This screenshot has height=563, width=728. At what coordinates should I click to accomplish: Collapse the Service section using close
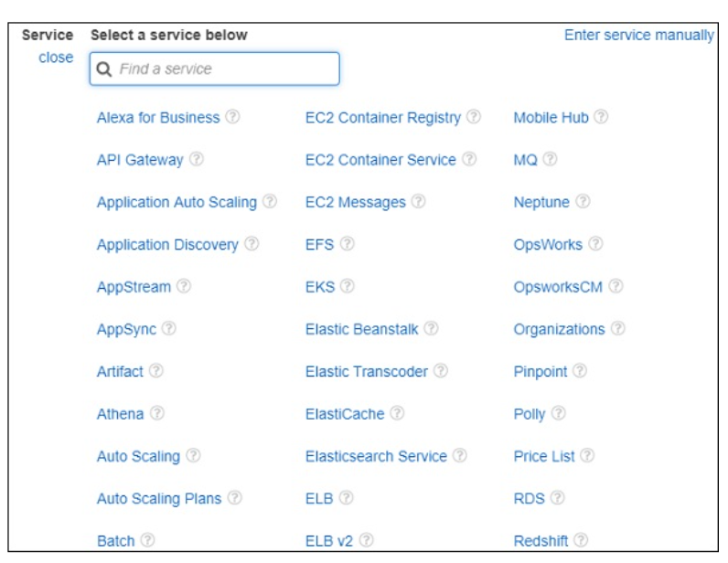click(56, 58)
